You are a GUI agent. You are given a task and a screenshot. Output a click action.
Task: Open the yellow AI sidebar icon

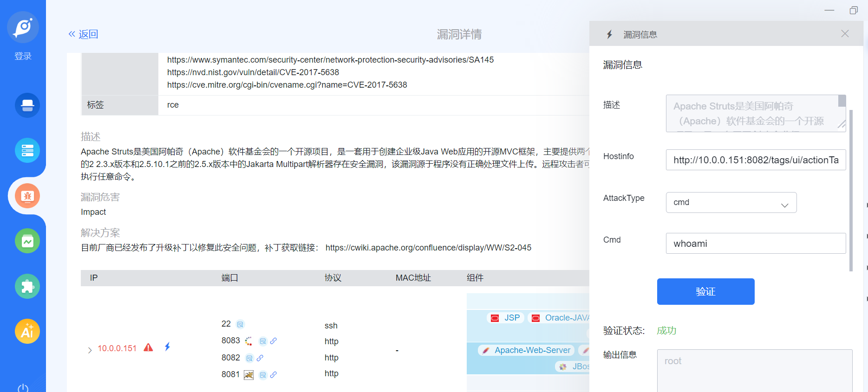(x=27, y=331)
